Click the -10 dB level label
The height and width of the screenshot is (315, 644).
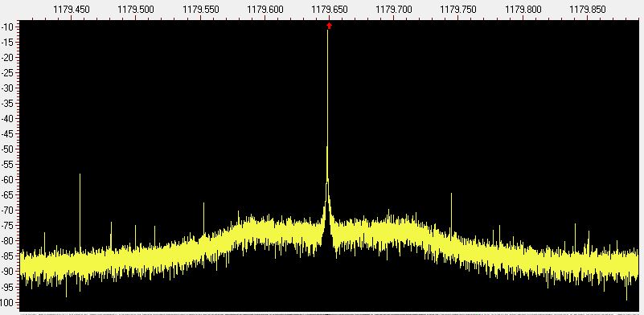8,27
